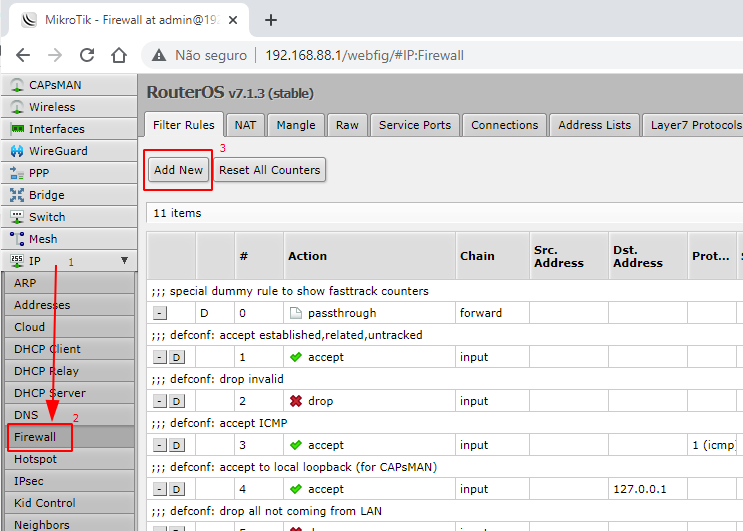Open a new browser tab
The width and height of the screenshot is (743, 531).
click(271, 20)
